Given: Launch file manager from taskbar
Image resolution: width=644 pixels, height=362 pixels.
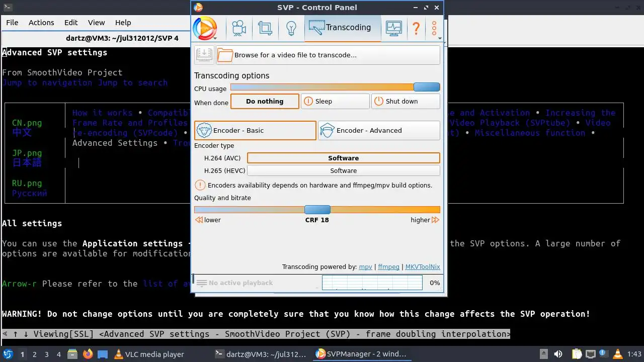Looking at the screenshot, I should [72, 354].
